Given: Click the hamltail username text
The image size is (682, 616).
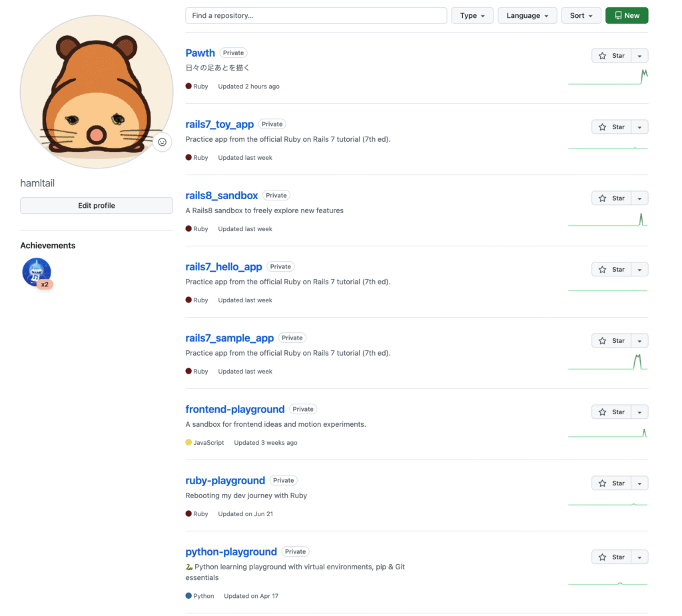Looking at the screenshot, I should [x=37, y=183].
